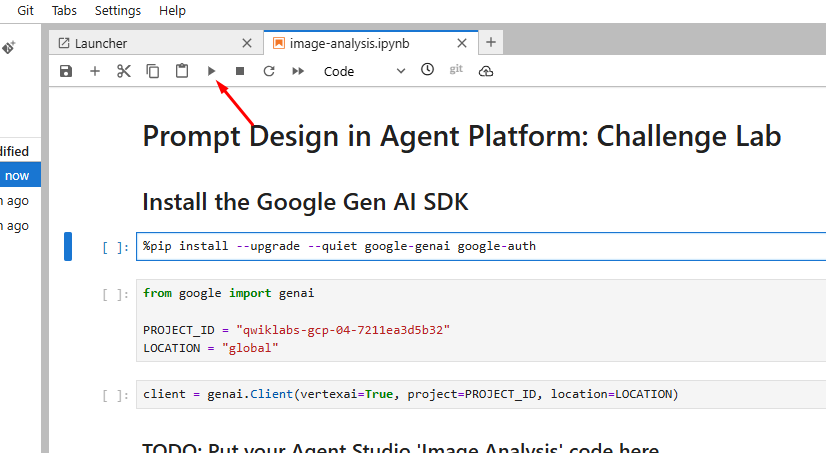Copy the selected cell using the copy icon
Viewport: 826px width, 453px height.
click(x=153, y=71)
